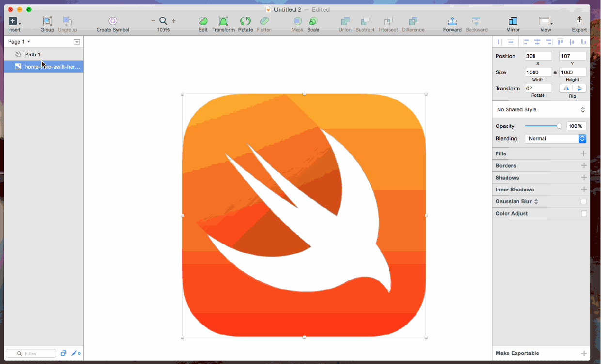
Task: Click the Create Symbol toolbar icon
Action: pos(113,21)
